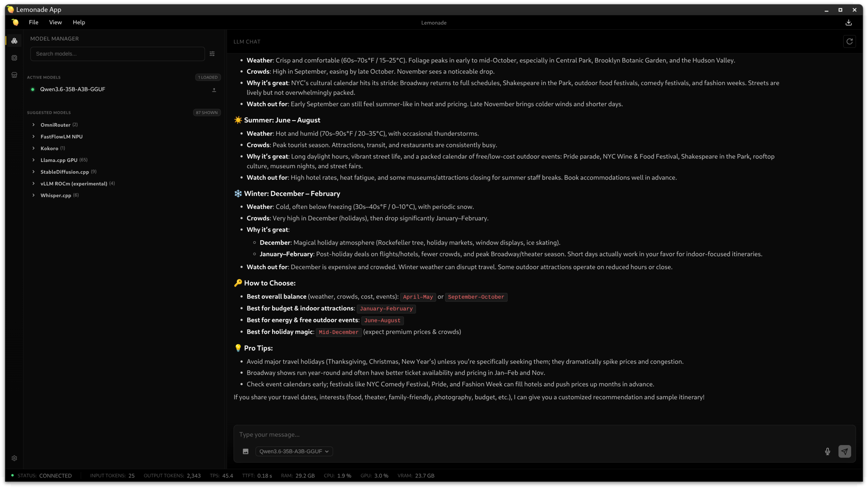Open the Qwen3.6-35B-A3B-GGUF model selector dropdown

click(x=294, y=452)
